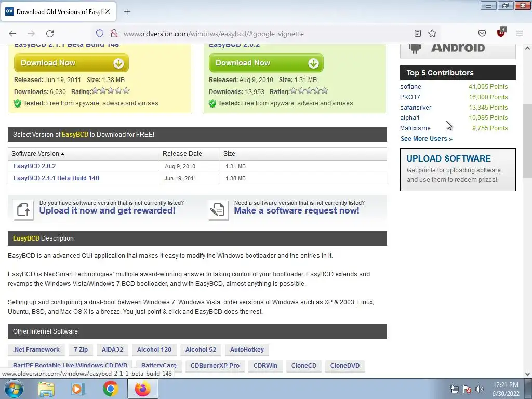The width and height of the screenshot is (532, 399).
Task: Click Make a software request now
Action: 297,211
